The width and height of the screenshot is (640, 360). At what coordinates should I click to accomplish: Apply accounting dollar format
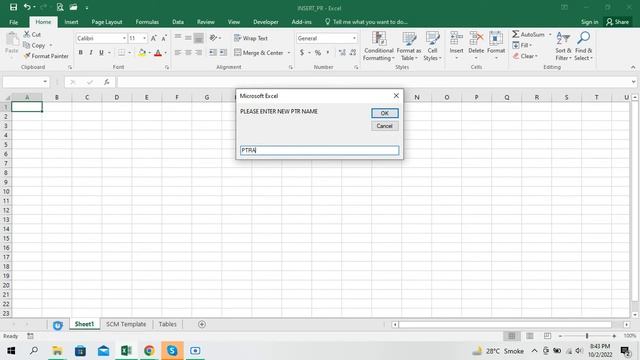pyautogui.click(x=302, y=53)
